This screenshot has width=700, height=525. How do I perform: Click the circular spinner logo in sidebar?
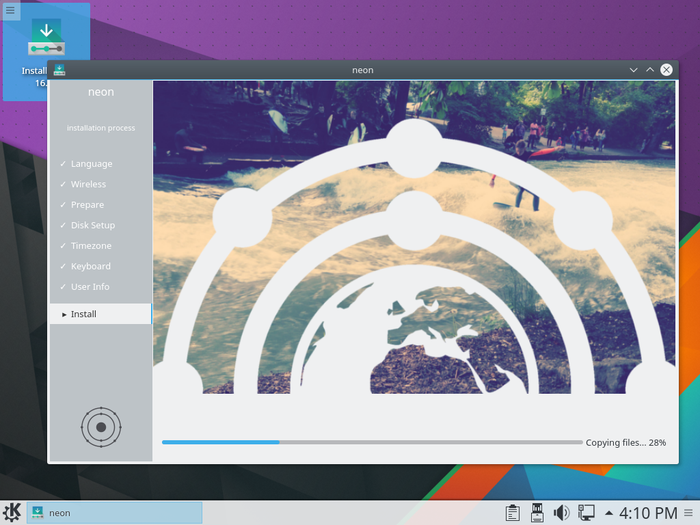tap(101, 427)
